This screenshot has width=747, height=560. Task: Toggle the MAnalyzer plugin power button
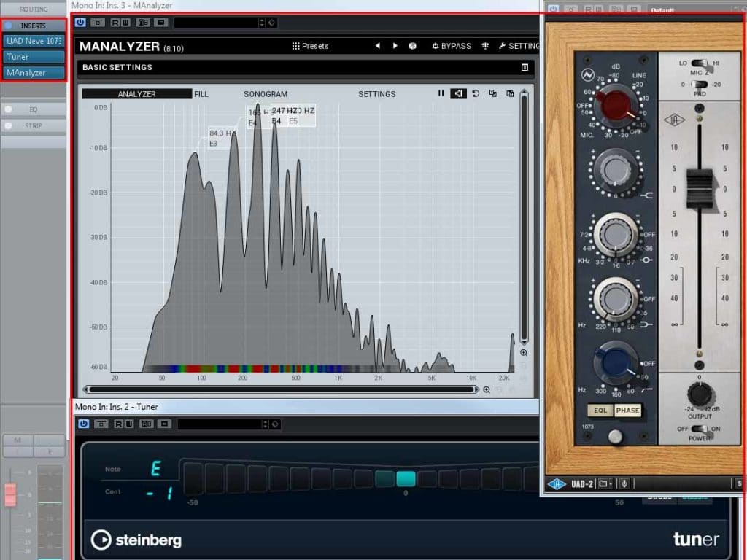click(80, 23)
